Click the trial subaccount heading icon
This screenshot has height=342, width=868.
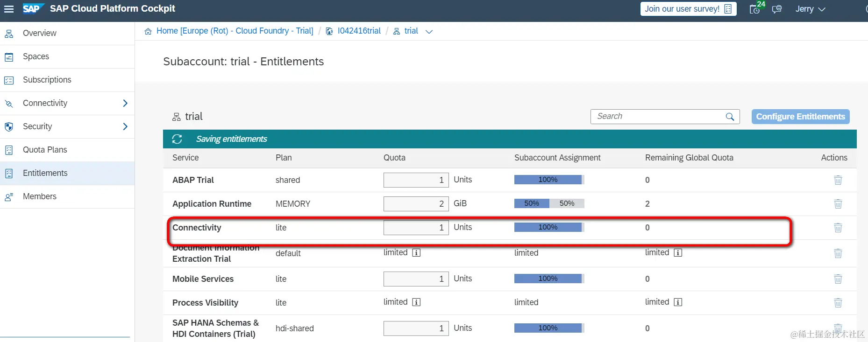tap(176, 117)
